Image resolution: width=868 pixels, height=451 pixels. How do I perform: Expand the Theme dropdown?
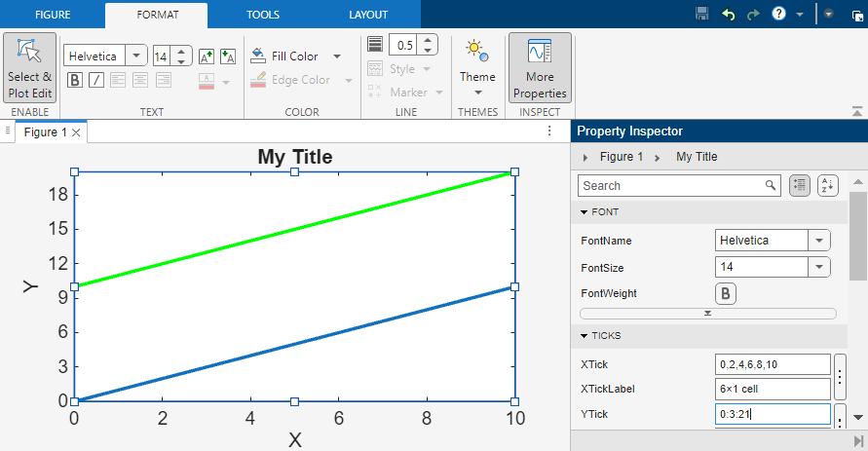tap(477, 94)
